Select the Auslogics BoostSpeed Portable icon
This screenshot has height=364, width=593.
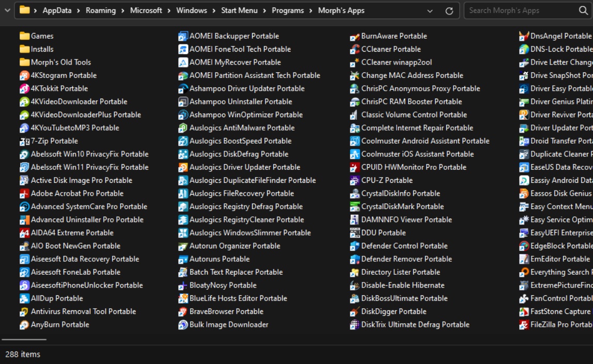click(183, 141)
